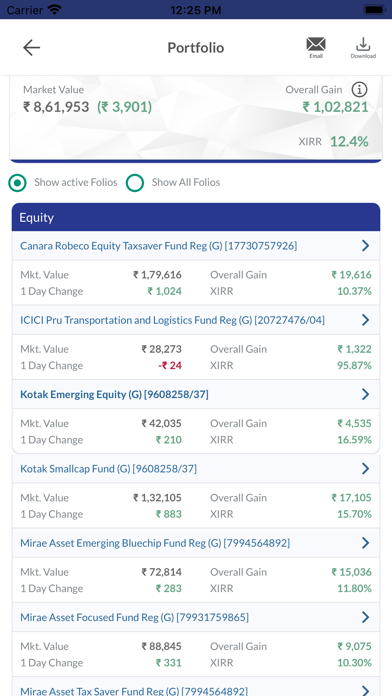The width and height of the screenshot is (392, 696).
Task: Tap the Portfolio page title
Action: (195, 47)
